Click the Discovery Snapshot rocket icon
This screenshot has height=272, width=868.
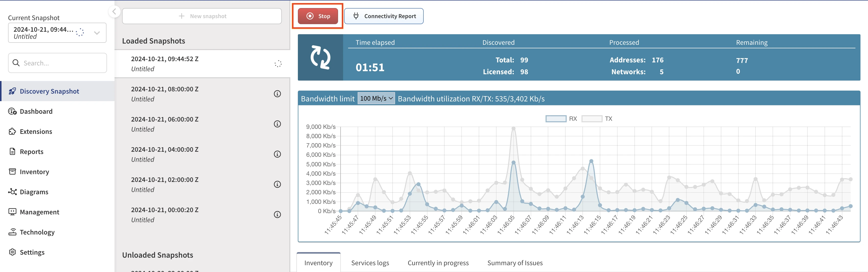click(x=12, y=91)
